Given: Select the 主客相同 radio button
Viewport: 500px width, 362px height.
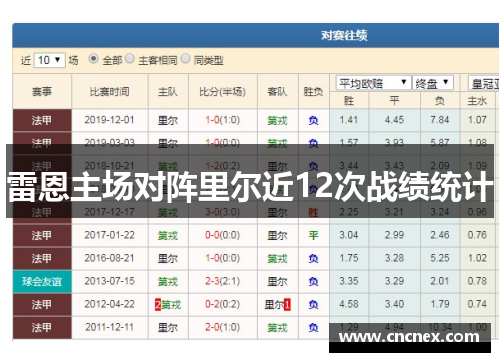Looking at the screenshot, I should [130, 59].
